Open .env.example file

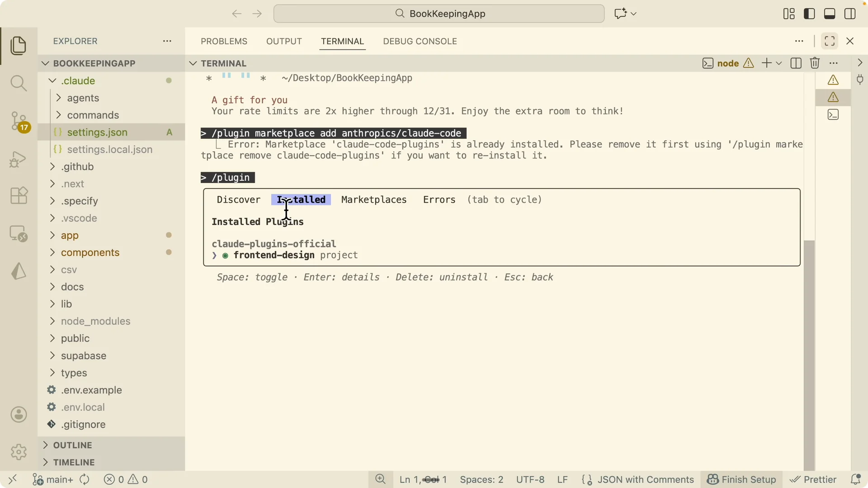[91, 390]
